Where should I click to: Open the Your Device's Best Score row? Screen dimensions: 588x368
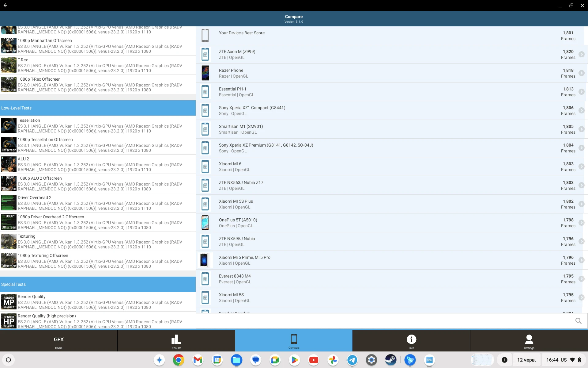click(x=392, y=36)
